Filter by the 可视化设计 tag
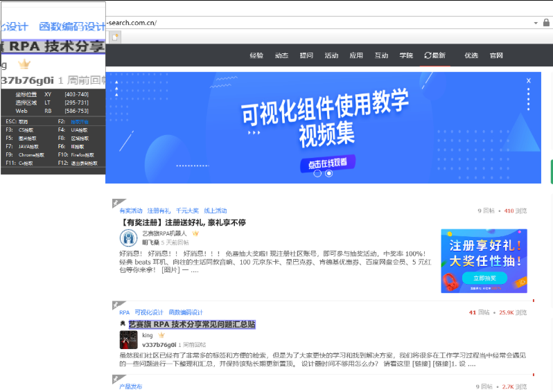The height and width of the screenshot is (392, 553). [x=149, y=312]
